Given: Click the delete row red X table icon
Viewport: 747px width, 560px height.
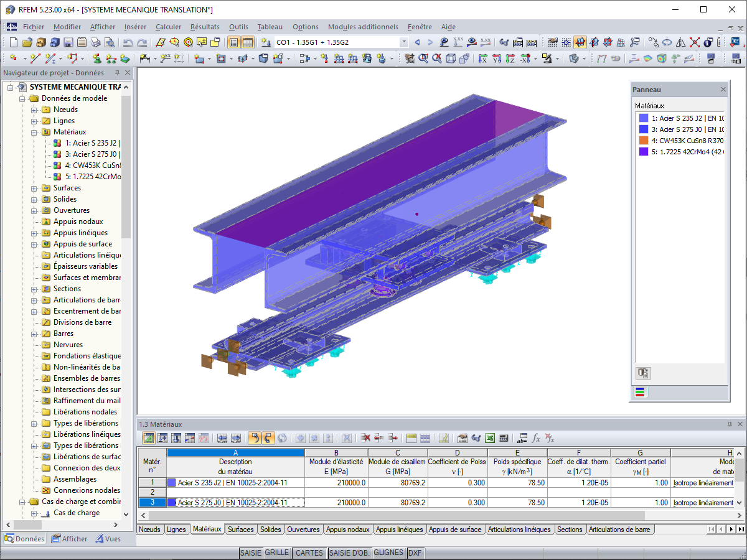Looking at the screenshot, I should (x=365, y=438).
